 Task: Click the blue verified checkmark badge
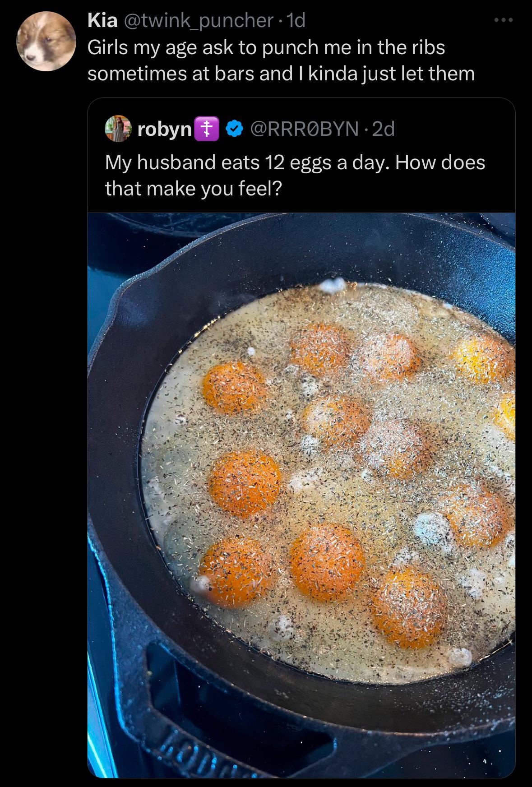(233, 130)
